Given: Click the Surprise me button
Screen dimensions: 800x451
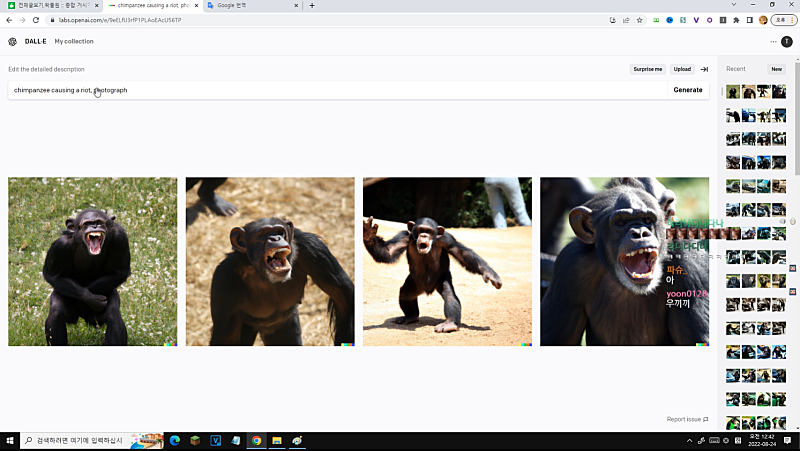Looking at the screenshot, I should coord(647,69).
